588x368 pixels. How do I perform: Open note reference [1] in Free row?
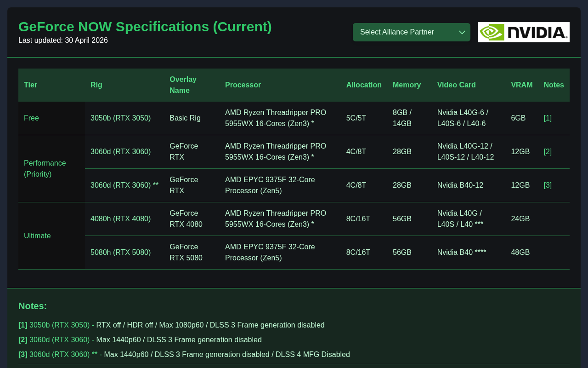pos(548,118)
